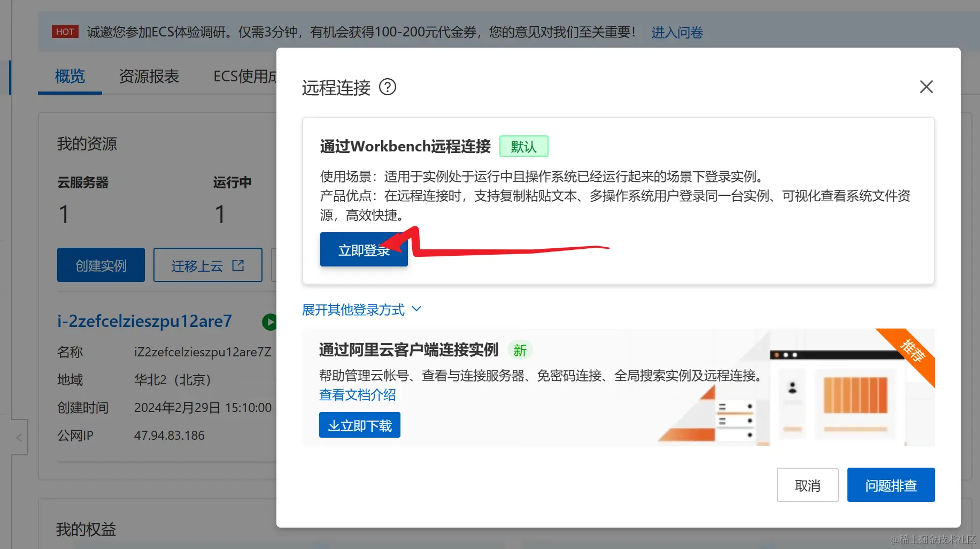Screen dimensions: 980x549
Task: Click the 立即下载 download button
Action: (x=360, y=425)
